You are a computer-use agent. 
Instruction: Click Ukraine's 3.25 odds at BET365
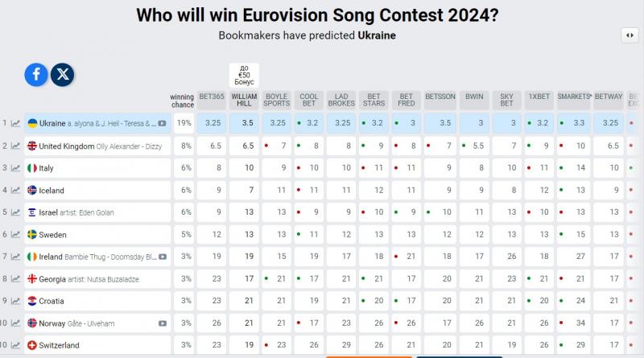click(213, 123)
